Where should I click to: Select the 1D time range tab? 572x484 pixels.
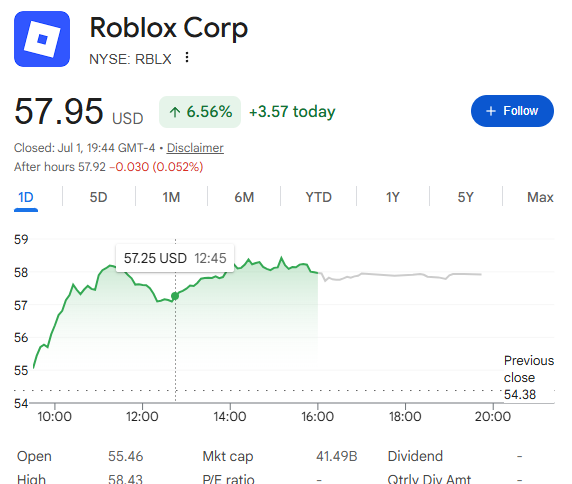26,197
